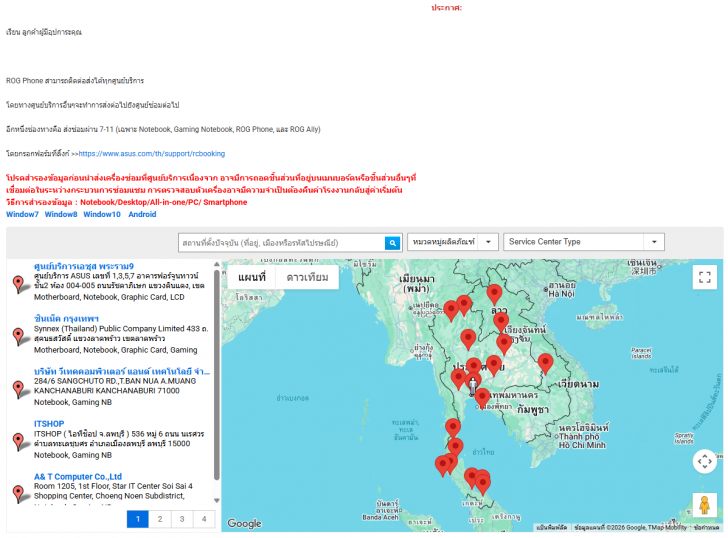
Task: Click pin icon beside A& T Computer listing
Action: click(x=19, y=494)
